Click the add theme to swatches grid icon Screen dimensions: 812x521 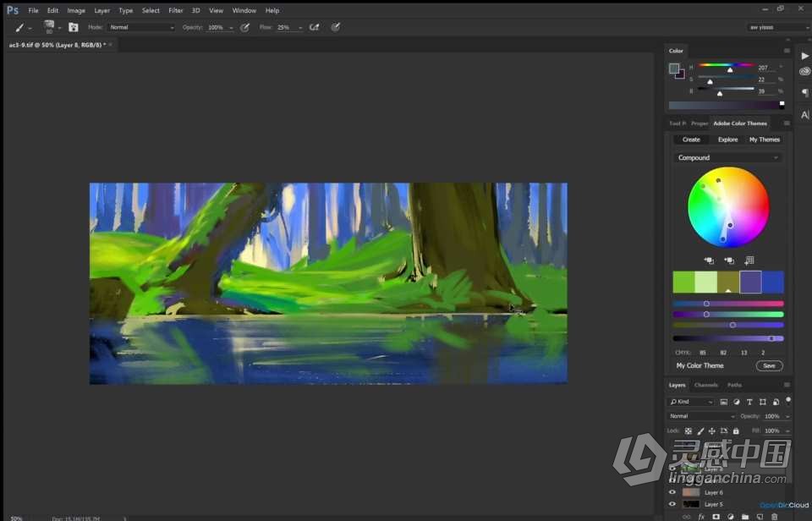click(749, 260)
